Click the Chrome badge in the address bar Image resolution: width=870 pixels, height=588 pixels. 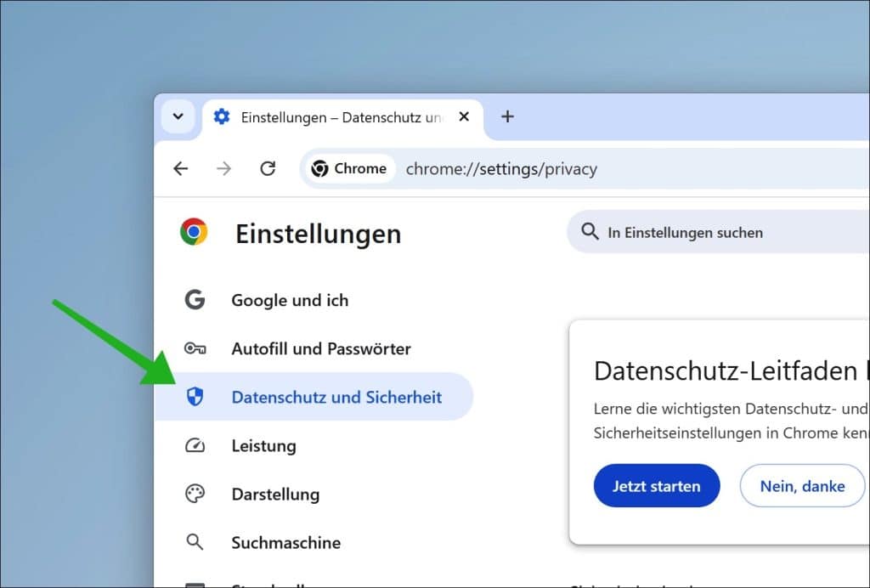[x=348, y=168]
